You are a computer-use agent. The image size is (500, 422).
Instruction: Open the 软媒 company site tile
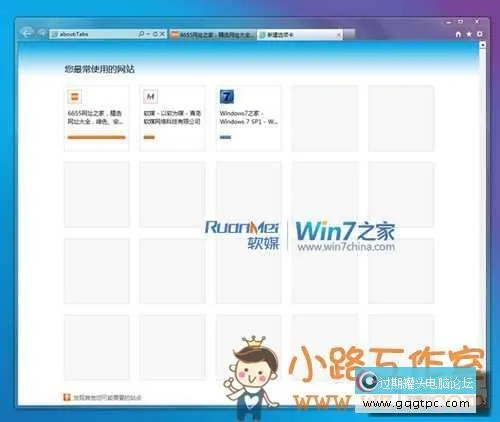(x=172, y=118)
